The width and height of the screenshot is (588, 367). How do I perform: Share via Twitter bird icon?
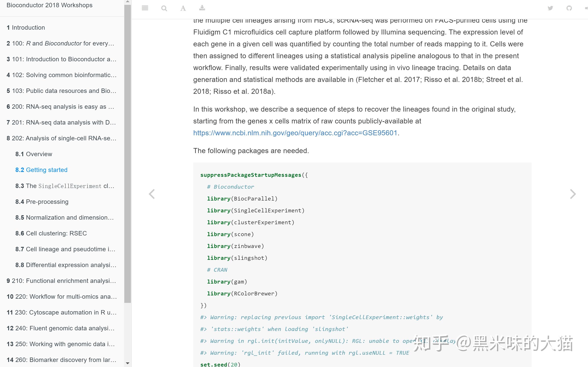(550, 8)
